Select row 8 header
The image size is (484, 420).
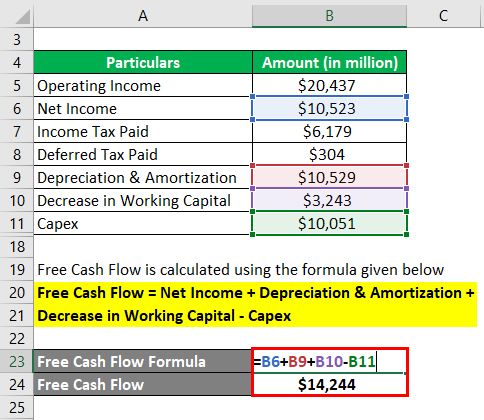(x=17, y=154)
